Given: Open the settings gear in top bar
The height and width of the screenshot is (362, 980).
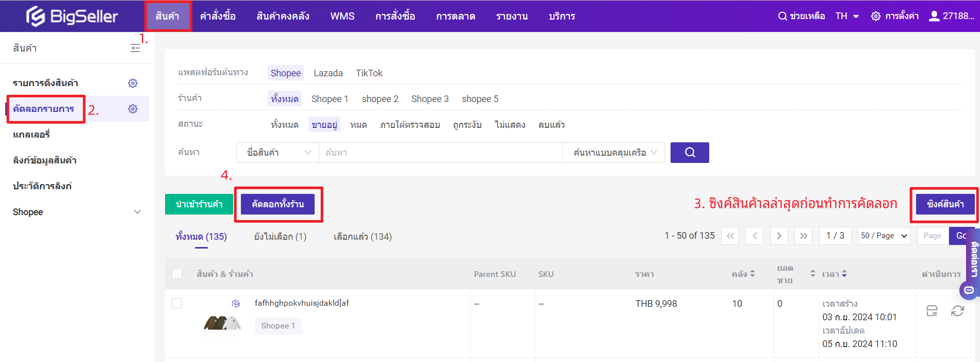Looking at the screenshot, I should click(876, 16).
